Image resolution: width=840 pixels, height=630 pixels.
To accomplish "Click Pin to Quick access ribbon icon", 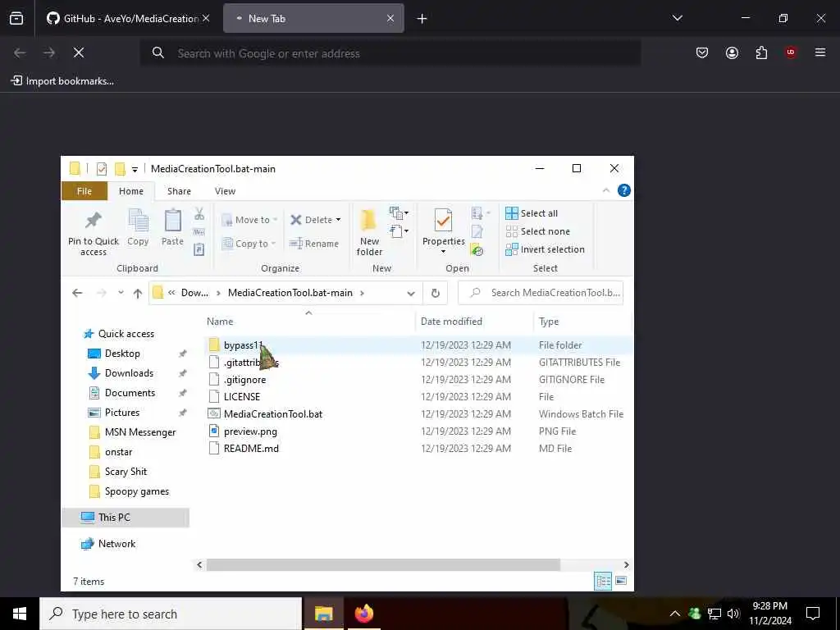I will [94, 220].
